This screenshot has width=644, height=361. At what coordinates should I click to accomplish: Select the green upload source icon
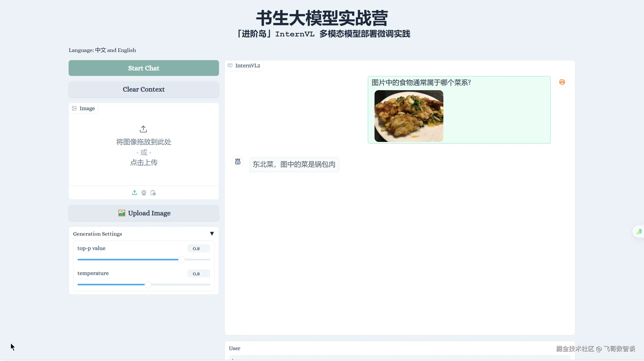tap(135, 193)
